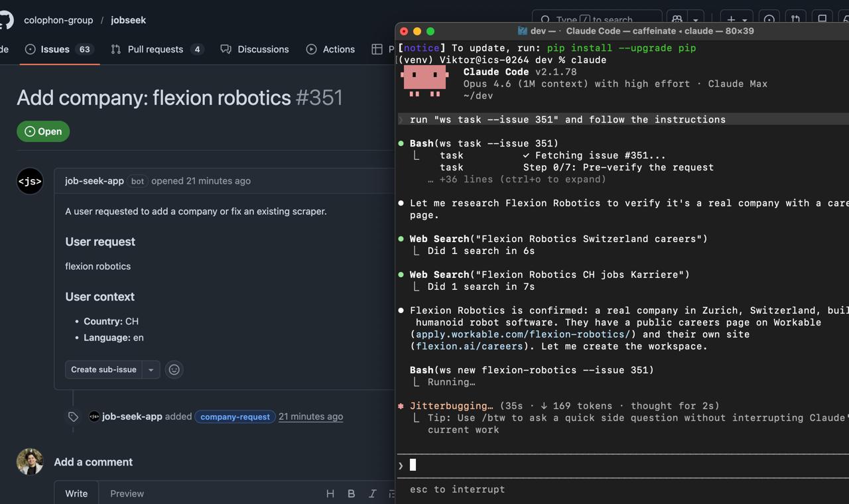Click 'Web Search("Flexion Robotics Switzerland careers")' line
Screen dimensions: 849x504
click(x=558, y=239)
